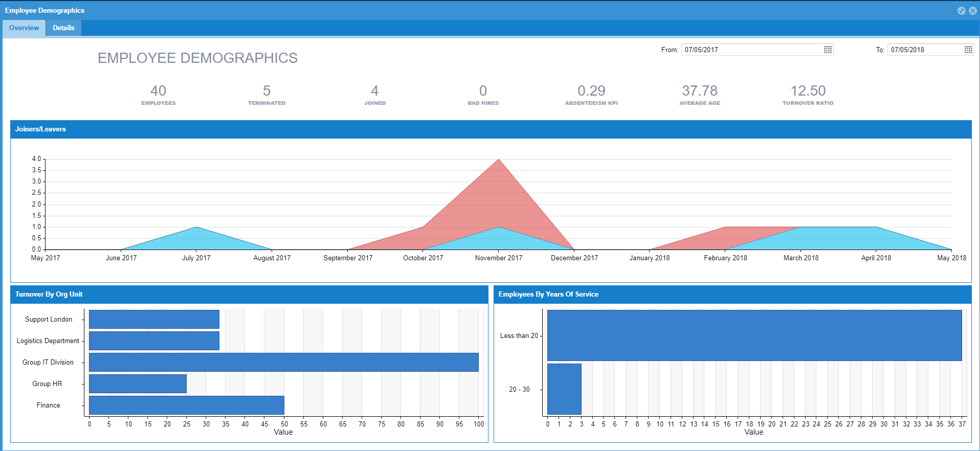Switch to the Details tab
Screen dimensions: 980x451
(63, 28)
